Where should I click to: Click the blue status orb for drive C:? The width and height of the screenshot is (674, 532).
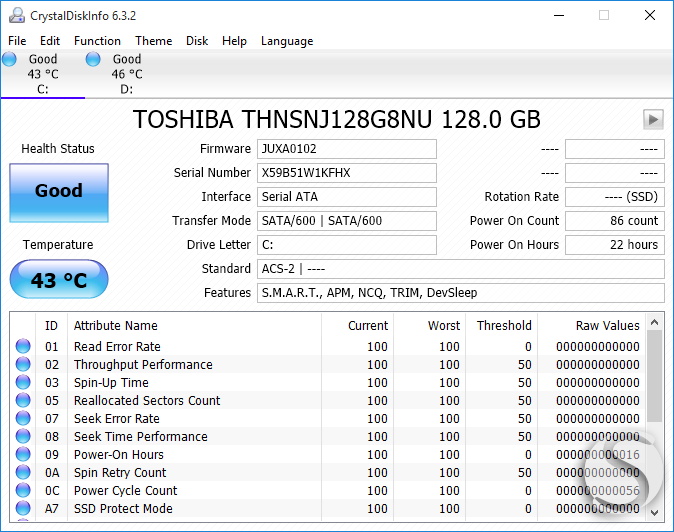click(9, 59)
